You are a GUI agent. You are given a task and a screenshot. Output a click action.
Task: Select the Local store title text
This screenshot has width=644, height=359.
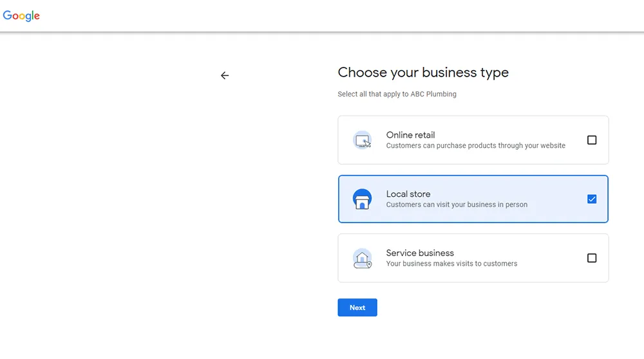tap(408, 194)
